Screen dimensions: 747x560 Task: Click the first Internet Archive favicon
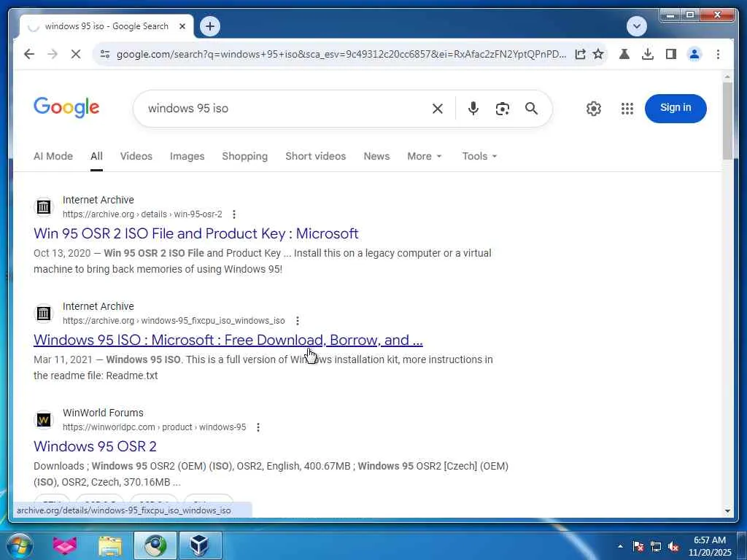tap(44, 207)
